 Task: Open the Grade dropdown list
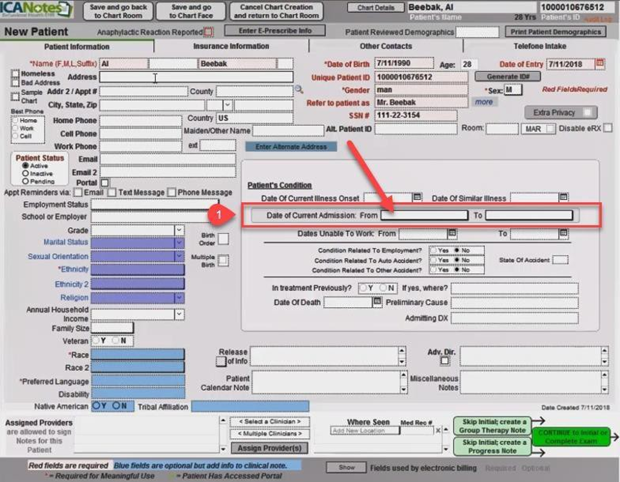tap(179, 229)
